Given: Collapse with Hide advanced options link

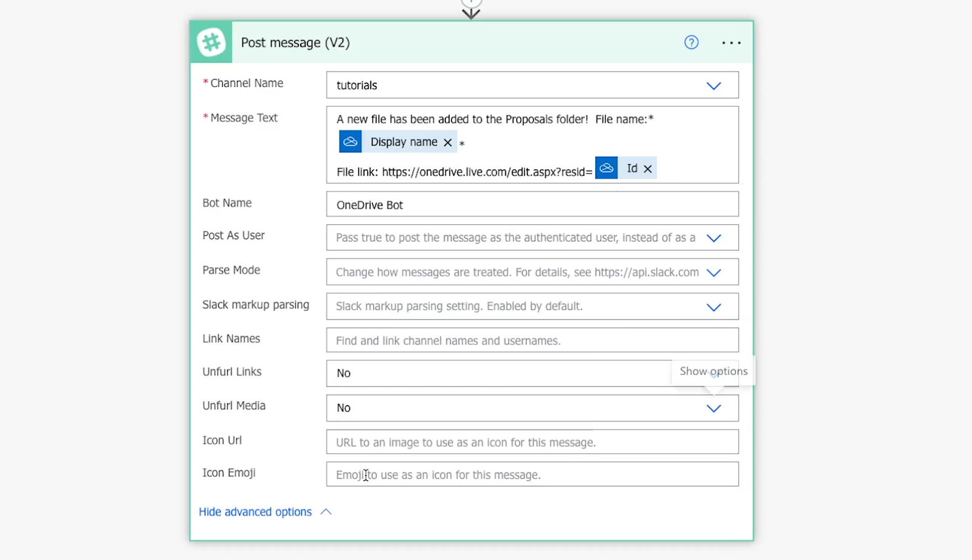Looking at the screenshot, I should [255, 512].
